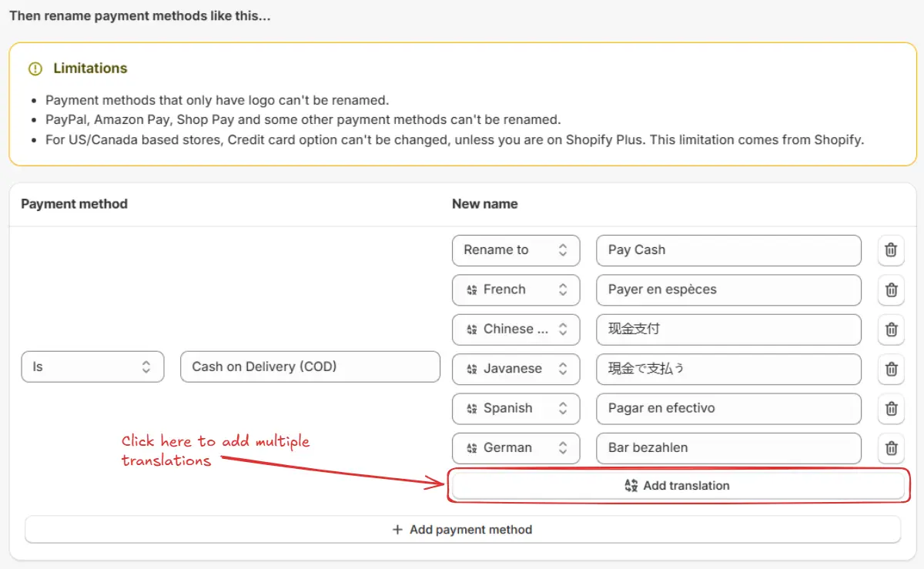
Task: Expand the Is condition dropdown
Action: (92, 367)
